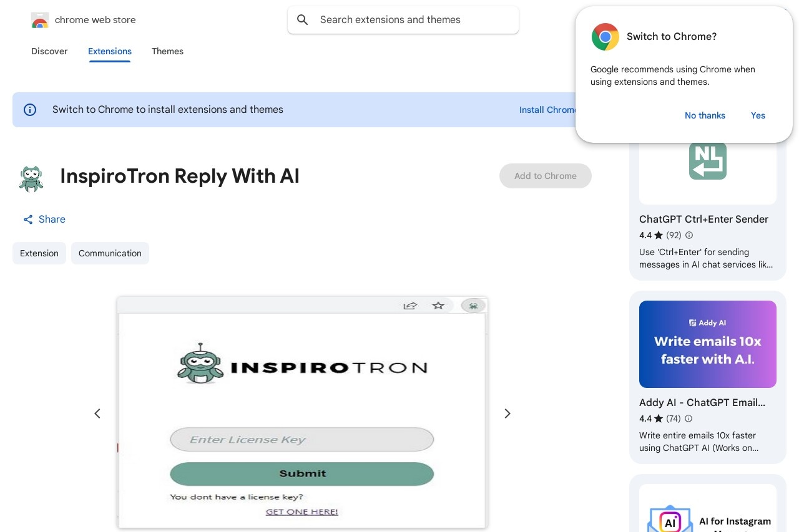The width and height of the screenshot is (799, 532).
Task: Click info icon beside ChatGPT Ctrl+Enter rating
Action: point(689,235)
